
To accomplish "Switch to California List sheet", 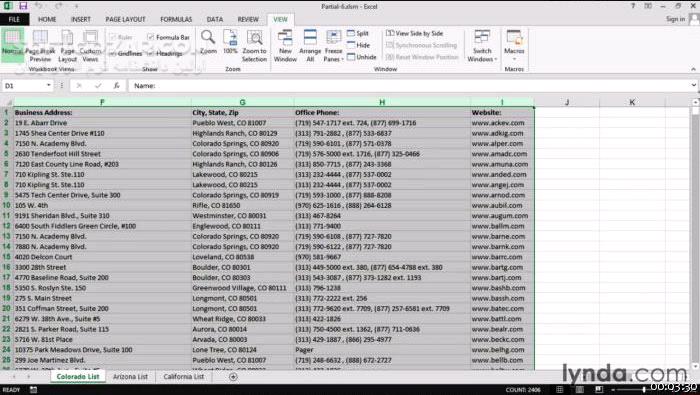I will click(x=183, y=377).
